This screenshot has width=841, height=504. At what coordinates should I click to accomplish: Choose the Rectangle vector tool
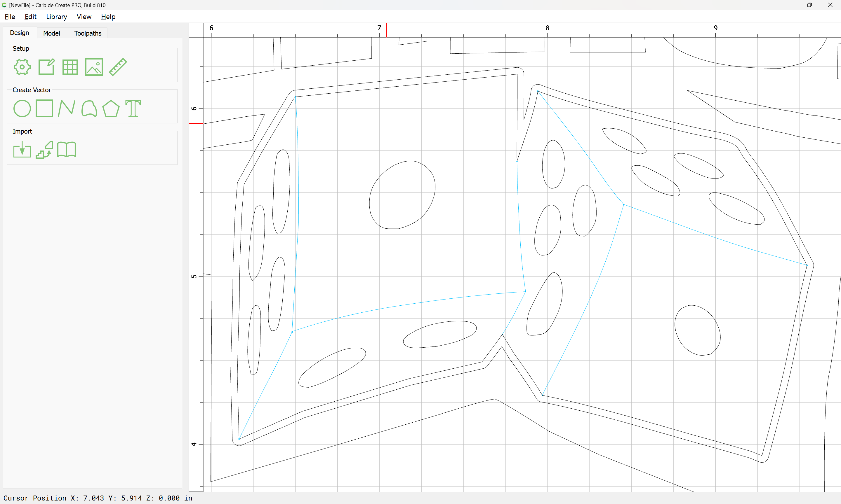click(x=44, y=108)
